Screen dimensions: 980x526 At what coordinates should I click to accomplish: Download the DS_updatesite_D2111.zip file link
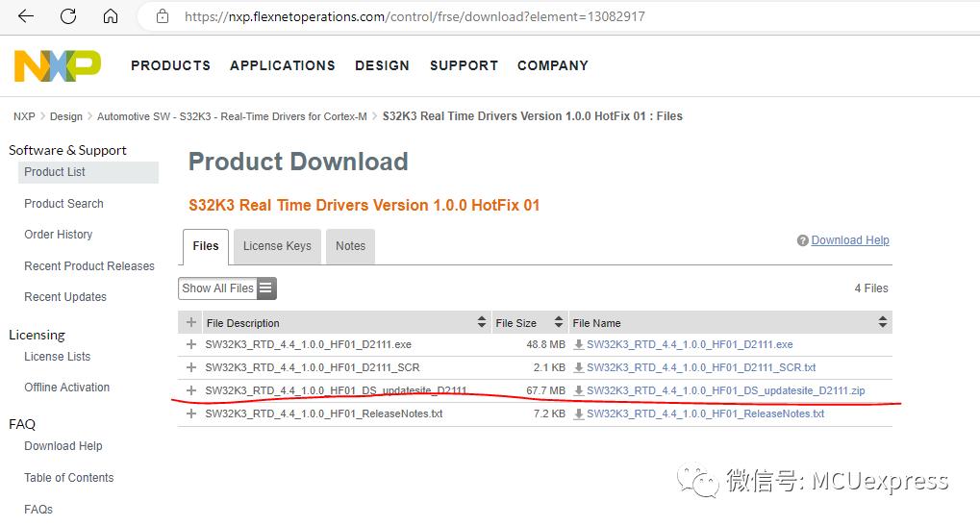pos(726,391)
